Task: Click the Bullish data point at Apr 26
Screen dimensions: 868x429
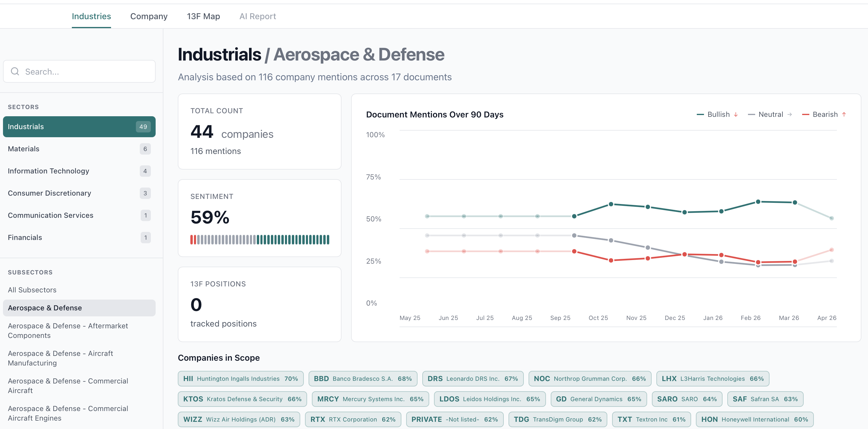Action: tap(831, 218)
